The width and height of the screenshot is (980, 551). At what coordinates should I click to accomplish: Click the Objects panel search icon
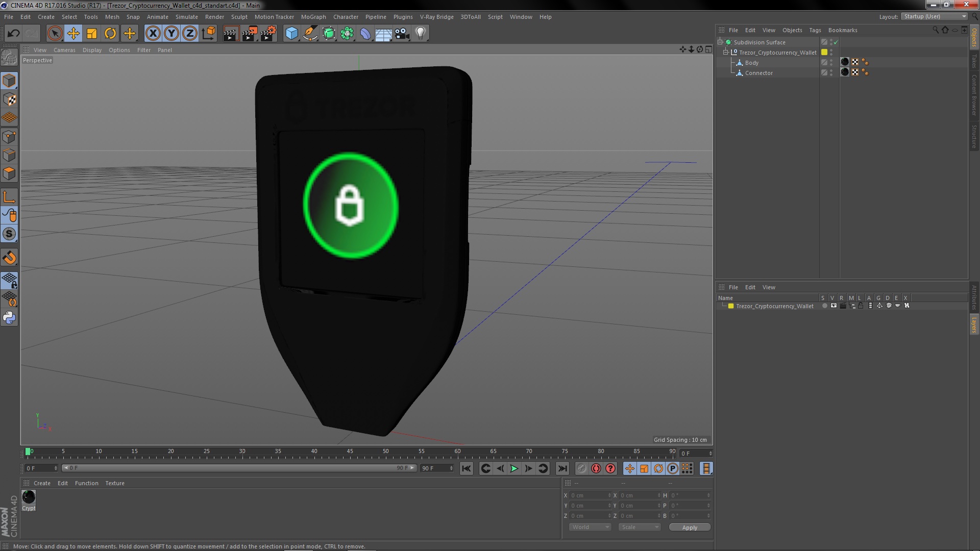coord(935,30)
